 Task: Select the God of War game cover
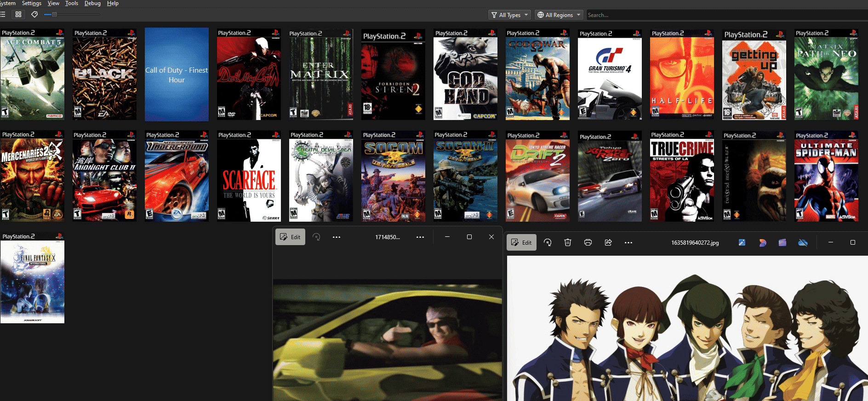click(x=537, y=74)
